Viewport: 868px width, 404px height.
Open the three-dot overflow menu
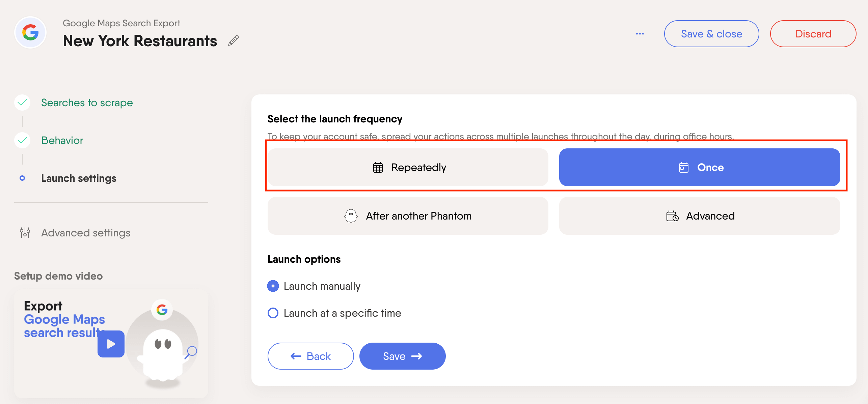coord(640,33)
